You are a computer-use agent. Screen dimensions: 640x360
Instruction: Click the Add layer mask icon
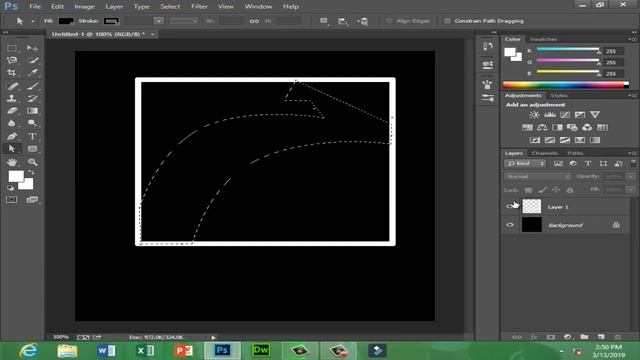coord(551,337)
